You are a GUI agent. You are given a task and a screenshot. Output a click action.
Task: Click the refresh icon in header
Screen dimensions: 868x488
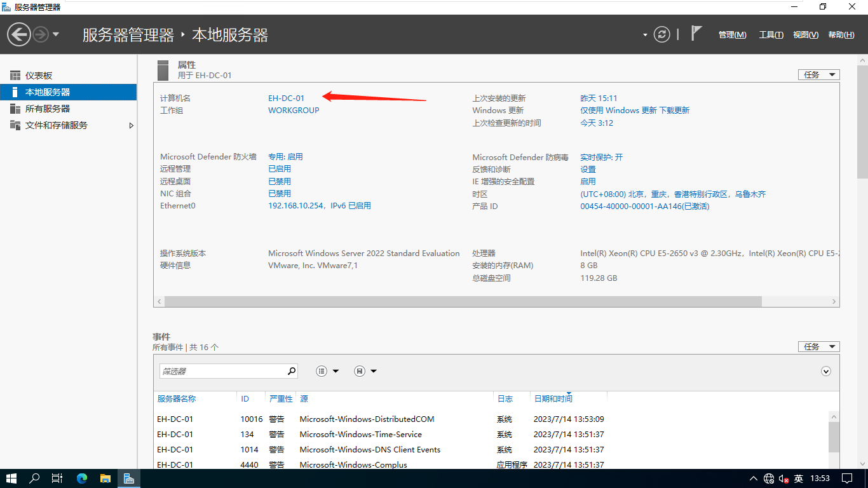click(662, 34)
